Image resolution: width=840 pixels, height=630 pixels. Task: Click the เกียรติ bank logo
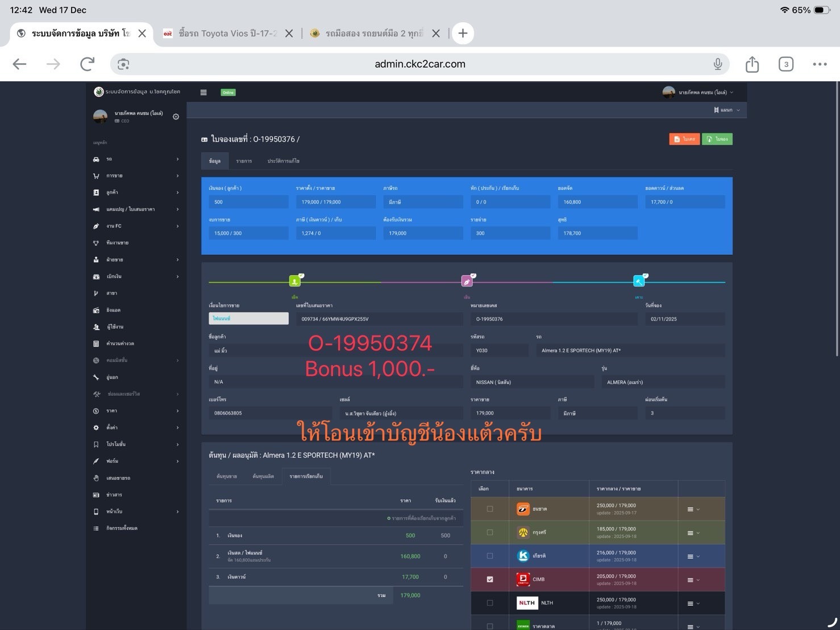(x=523, y=556)
